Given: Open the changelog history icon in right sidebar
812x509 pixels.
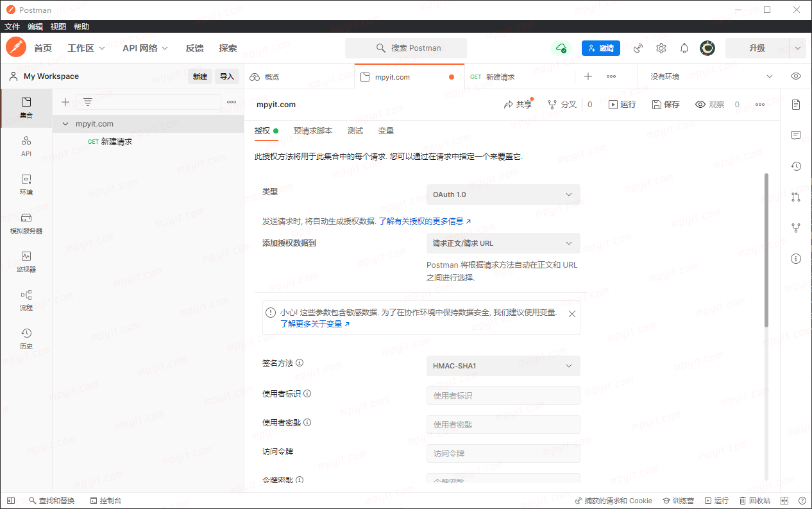Looking at the screenshot, I should pos(796,166).
